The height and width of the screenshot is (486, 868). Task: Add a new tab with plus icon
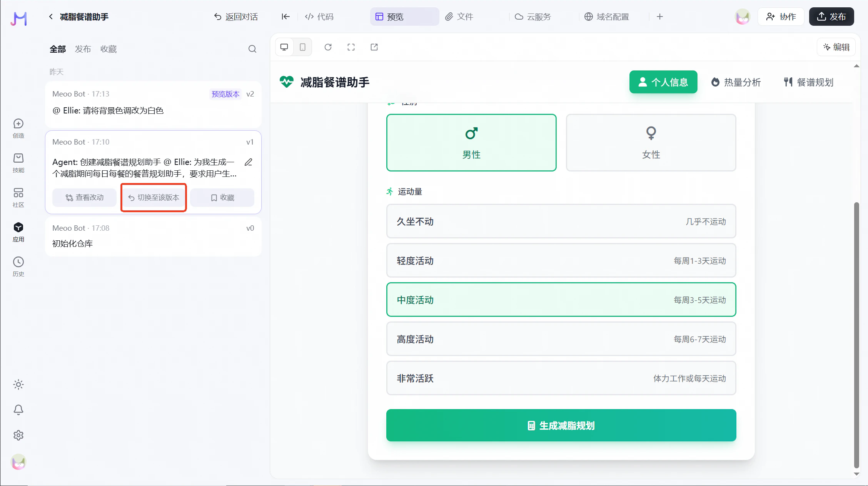[659, 17]
